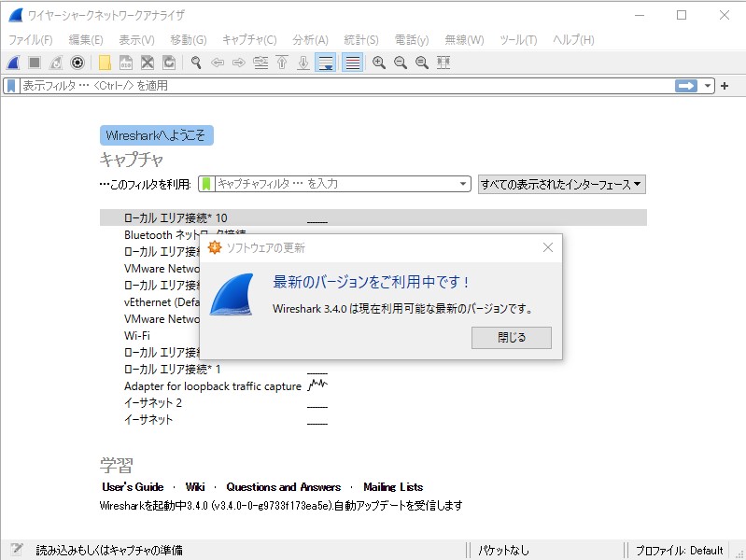Open the Mailing Lists link
This screenshot has width=746, height=560.
393,486
